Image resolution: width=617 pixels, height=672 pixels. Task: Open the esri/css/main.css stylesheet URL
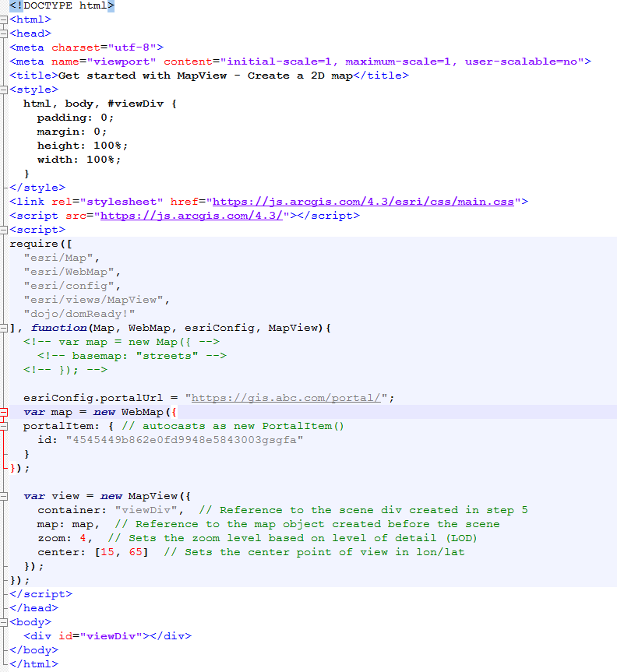tap(363, 202)
